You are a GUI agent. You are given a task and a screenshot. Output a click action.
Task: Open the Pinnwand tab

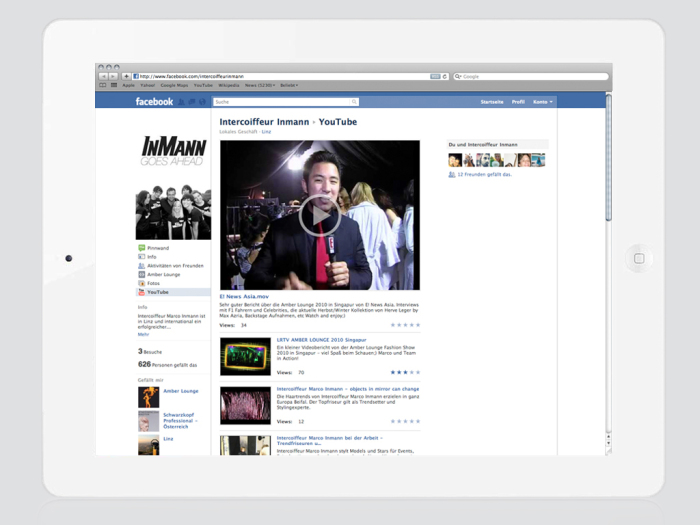point(158,248)
